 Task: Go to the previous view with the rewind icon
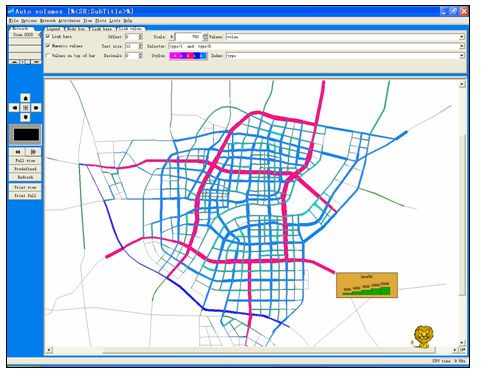coord(17,152)
